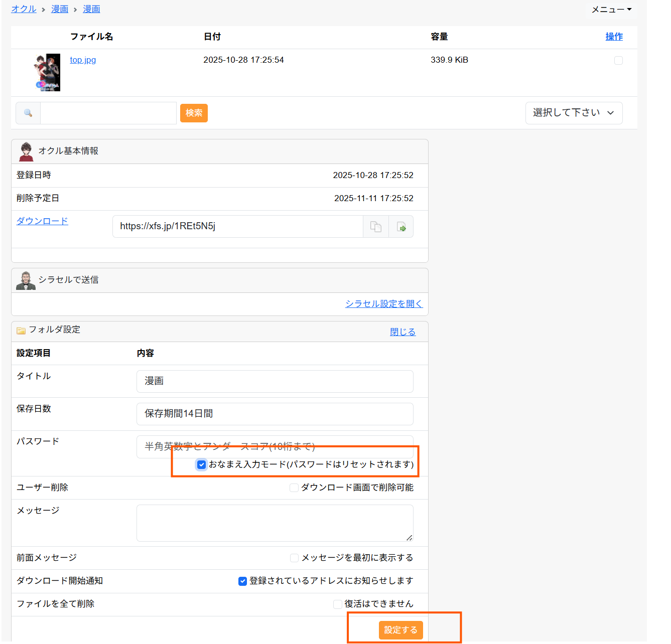The width and height of the screenshot is (671, 644).
Task: Click the open download link icon
Action: (x=401, y=227)
